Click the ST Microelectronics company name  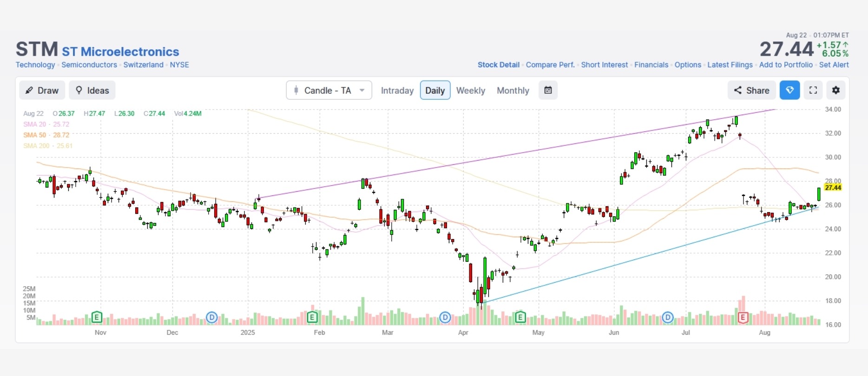pos(121,52)
